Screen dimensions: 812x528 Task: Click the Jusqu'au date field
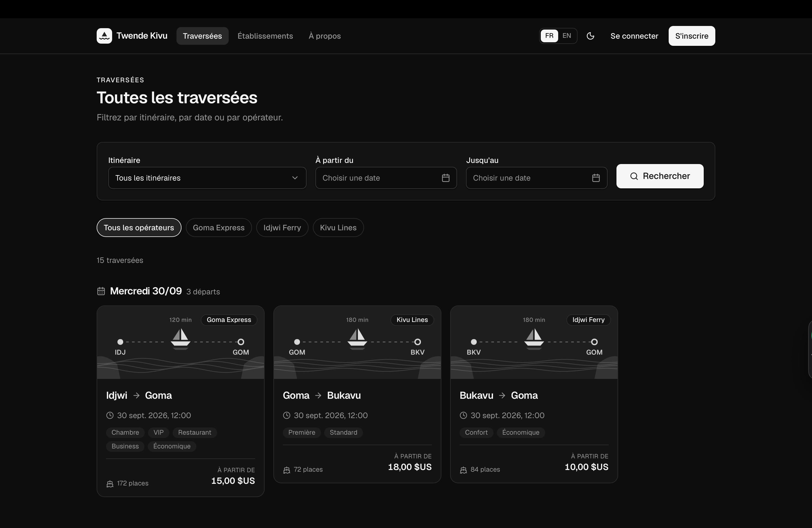click(x=536, y=178)
